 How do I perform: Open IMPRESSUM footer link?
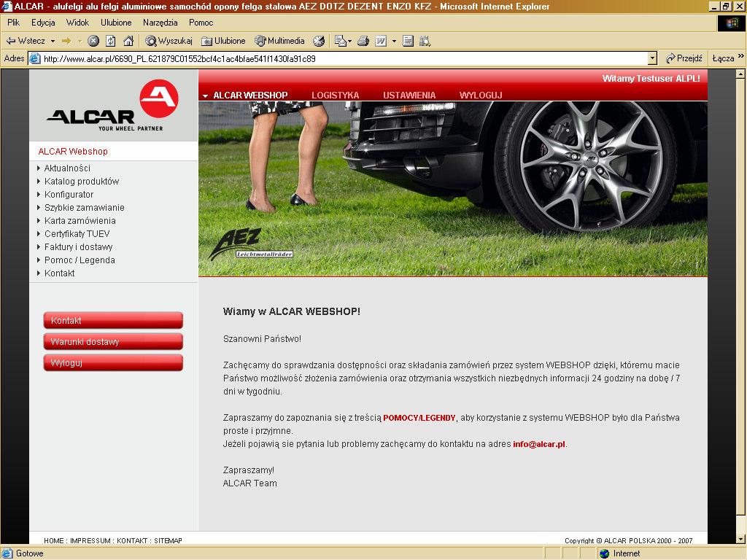tap(90, 540)
